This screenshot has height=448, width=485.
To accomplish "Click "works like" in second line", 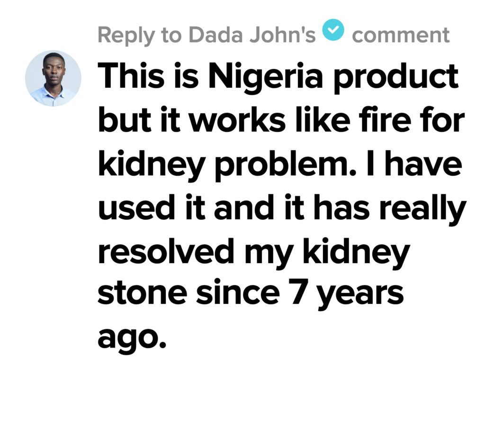I will click(270, 120).
